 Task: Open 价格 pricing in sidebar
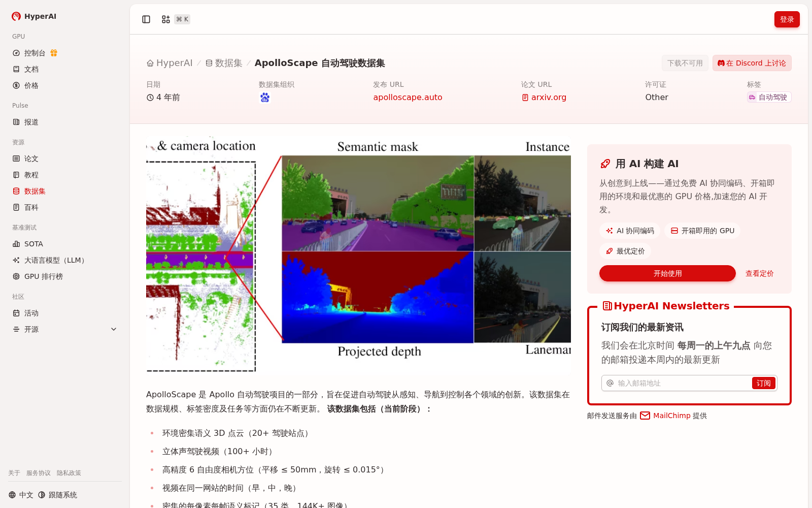[65, 85]
